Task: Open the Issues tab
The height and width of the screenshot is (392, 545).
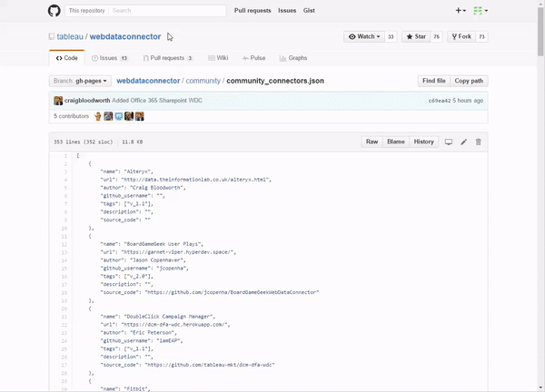Action: (x=110, y=58)
